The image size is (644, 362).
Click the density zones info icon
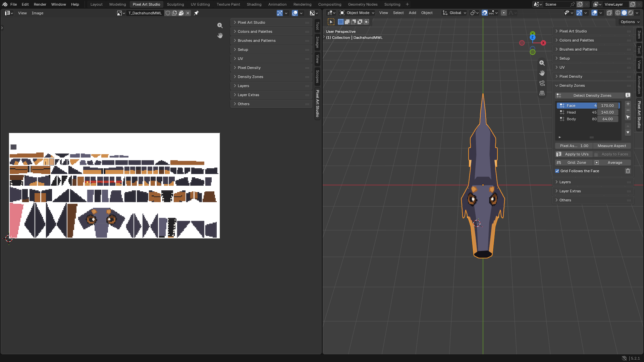628,96
